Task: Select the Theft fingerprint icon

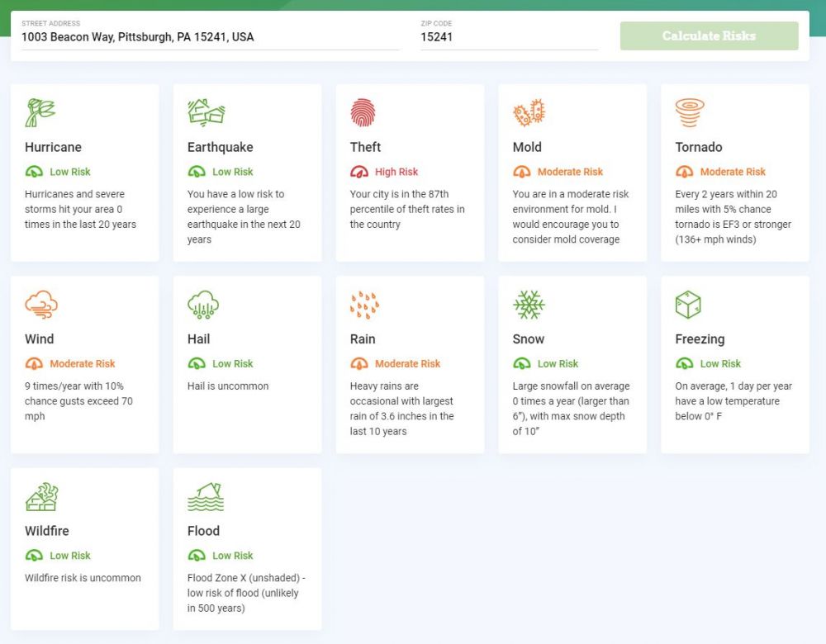Action: [x=363, y=112]
